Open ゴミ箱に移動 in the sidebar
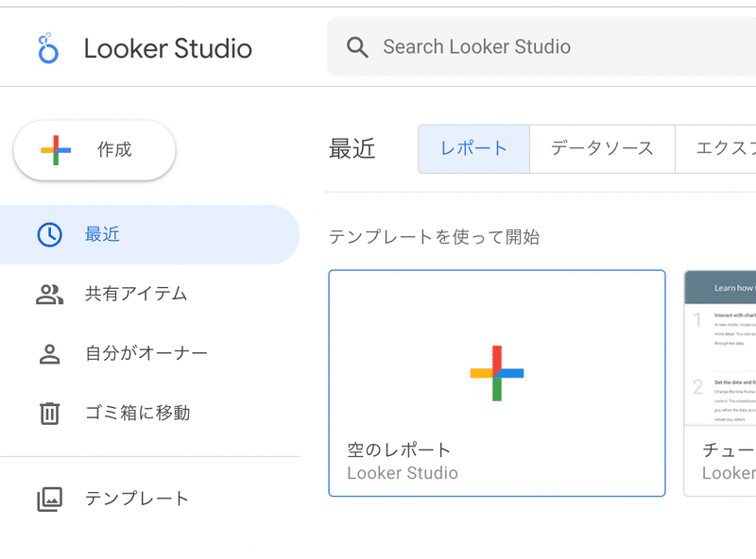The height and width of the screenshot is (559, 756). 149,413
